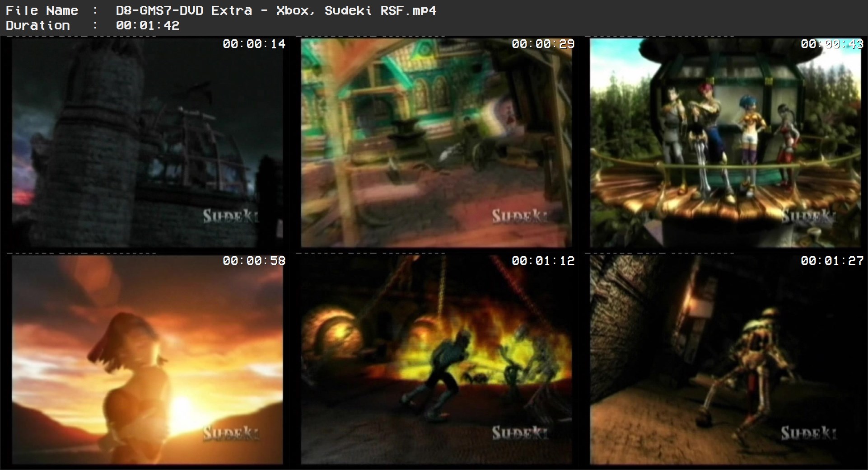Viewport: 868px width, 470px height.
Task: Click the Sudeki logo in the sunset frame
Action: pos(231,433)
